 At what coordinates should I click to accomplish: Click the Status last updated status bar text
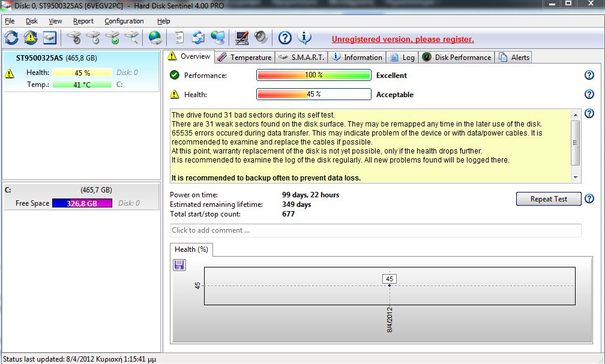pyautogui.click(x=79, y=359)
